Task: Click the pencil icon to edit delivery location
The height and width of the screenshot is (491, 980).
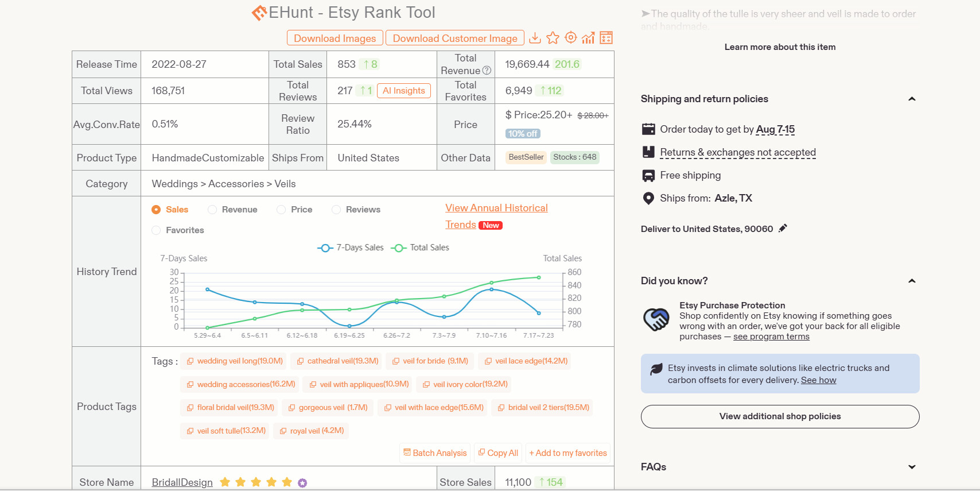Action: 783,229
